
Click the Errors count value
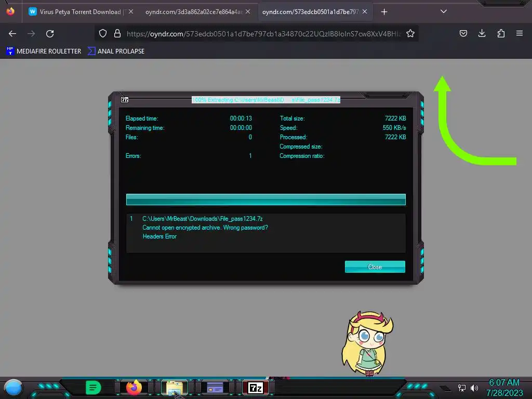click(x=250, y=156)
